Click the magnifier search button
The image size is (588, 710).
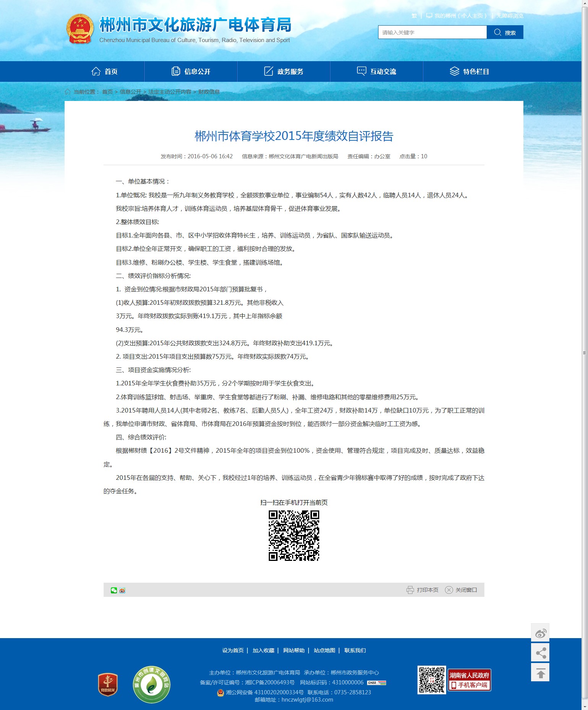point(505,32)
